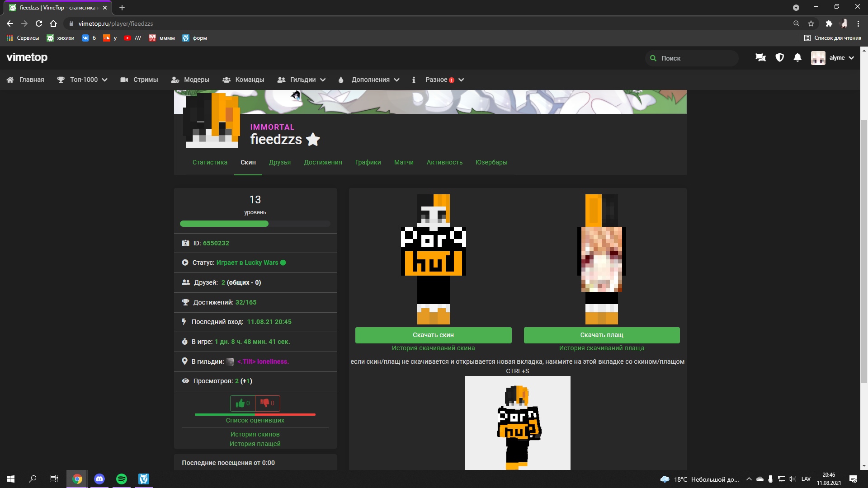Open the chat messages icon in header
This screenshot has height=488, width=868.
point(760,58)
